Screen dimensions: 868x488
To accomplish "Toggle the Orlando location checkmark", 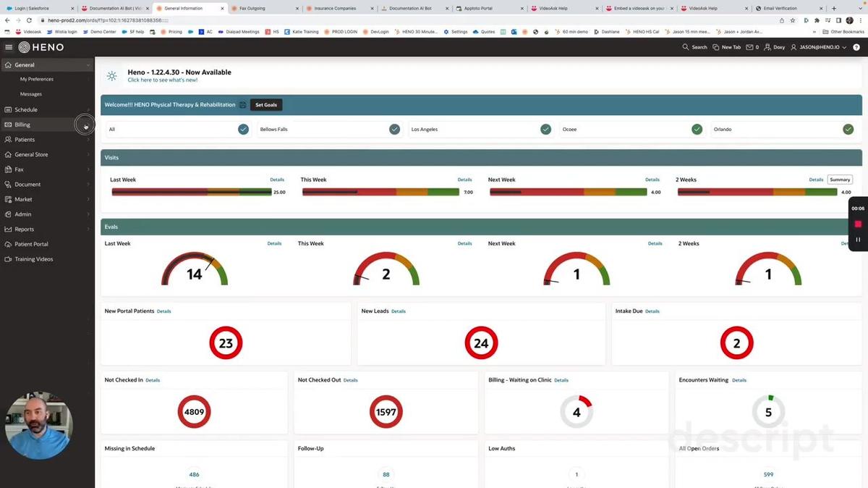I will pos(848,130).
